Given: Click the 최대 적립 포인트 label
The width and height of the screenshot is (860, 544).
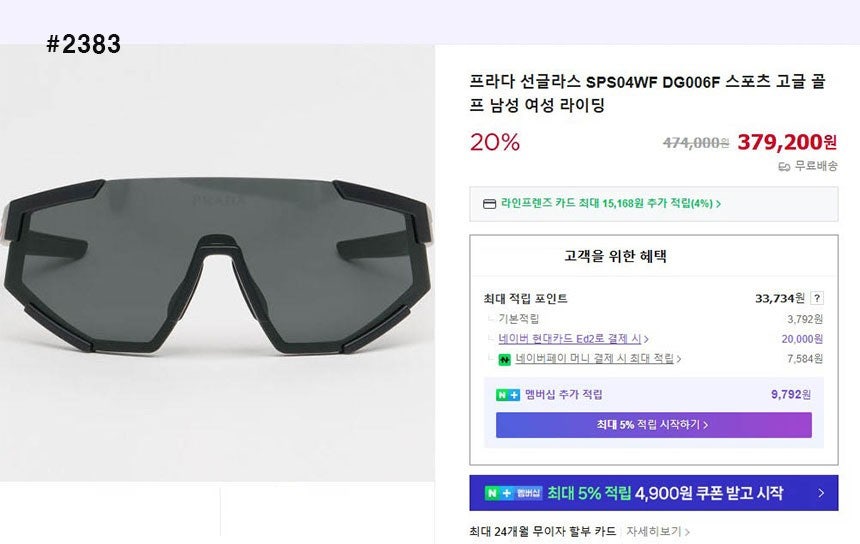Looking at the screenshot, I should pos(525,298).
